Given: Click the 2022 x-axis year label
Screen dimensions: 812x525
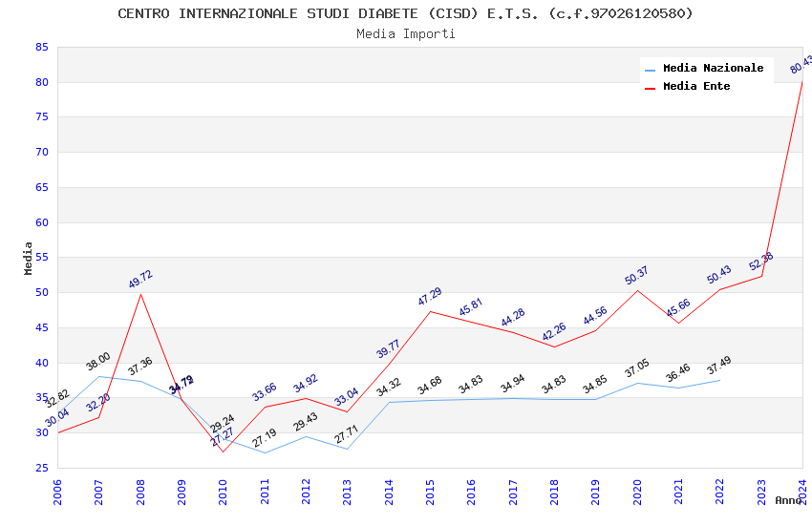Looking at the screenshot, I should coord(720,492).
